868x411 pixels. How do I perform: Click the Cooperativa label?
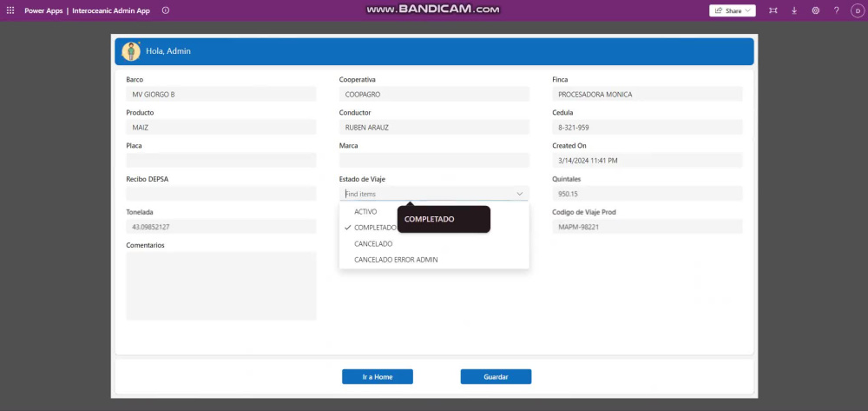(357, 79)
